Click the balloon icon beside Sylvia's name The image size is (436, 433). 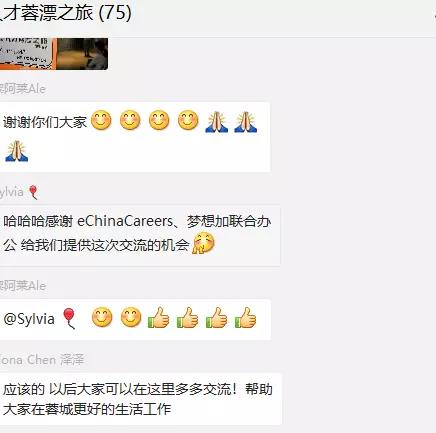click(x=33, y=192)
